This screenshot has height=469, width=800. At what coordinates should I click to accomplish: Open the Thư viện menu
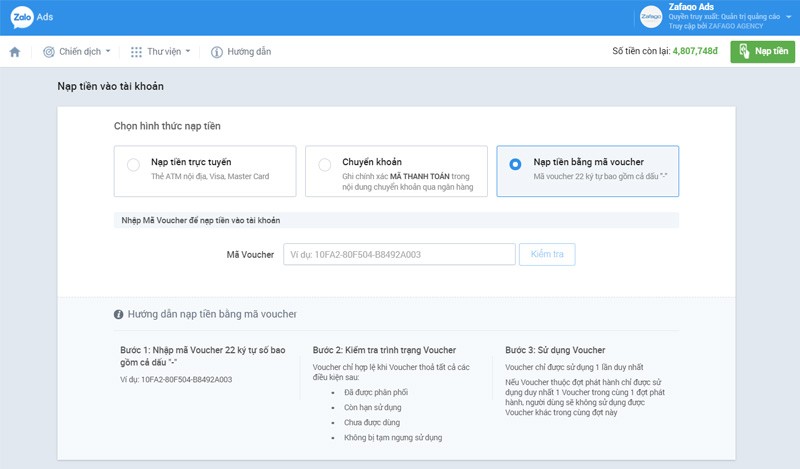161,52
